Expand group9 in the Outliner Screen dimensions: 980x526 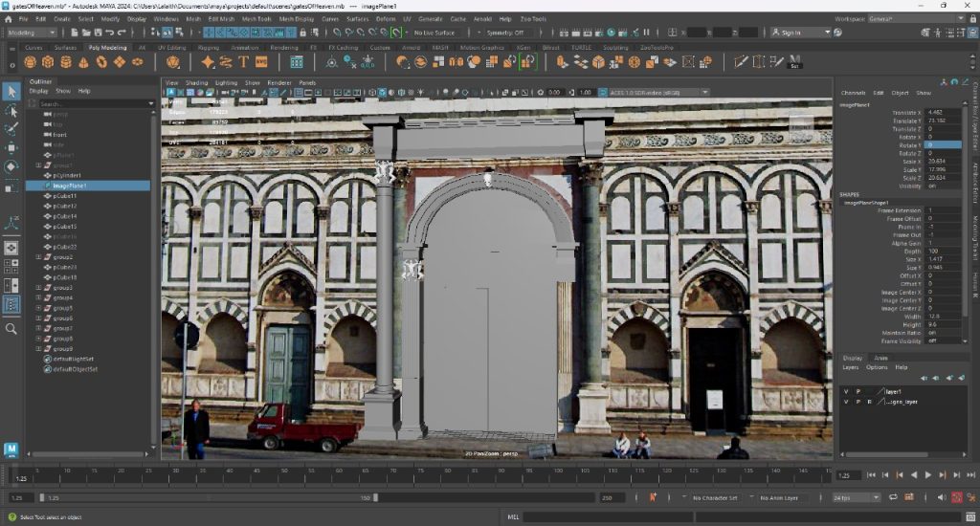38,348
